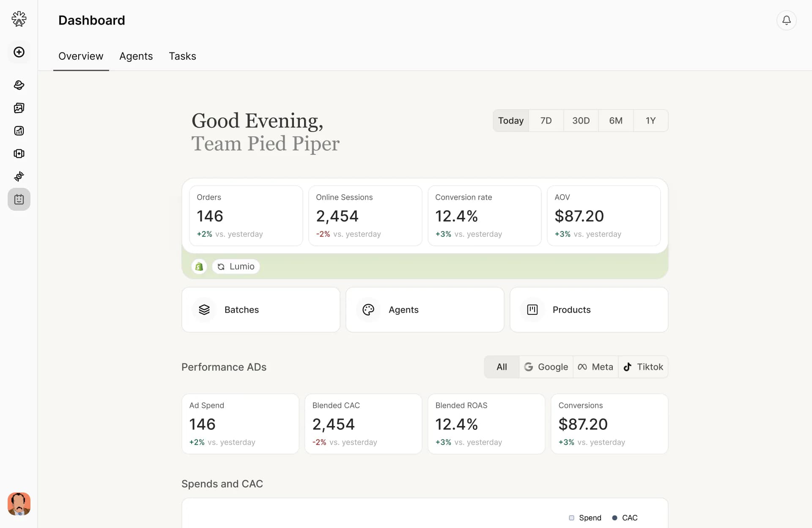Open the Orders metric card

246,216
